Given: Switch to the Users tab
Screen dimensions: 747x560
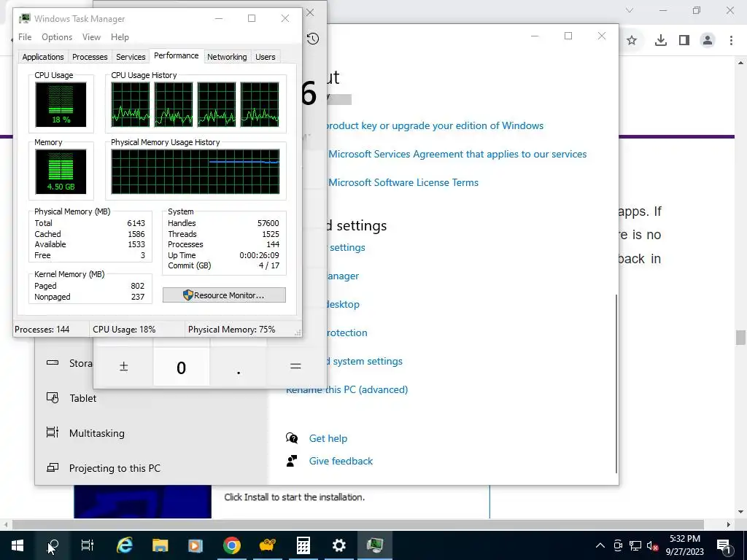Looking at the screenshot, I should (x=266, y=57).
